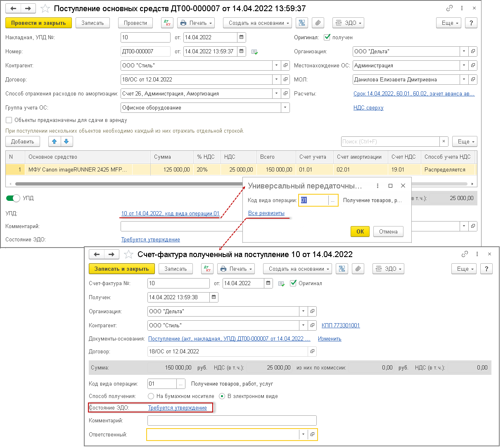Open linked documents structure in invoice window
The width and height of the screenshot is (503, 448).
point(342,269)
